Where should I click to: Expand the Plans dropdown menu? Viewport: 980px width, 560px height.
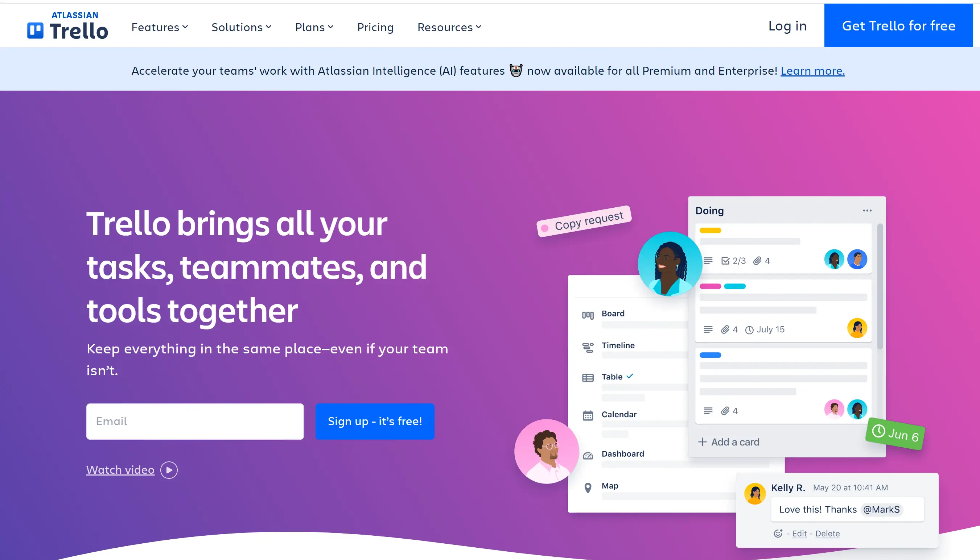pos(314,27)
